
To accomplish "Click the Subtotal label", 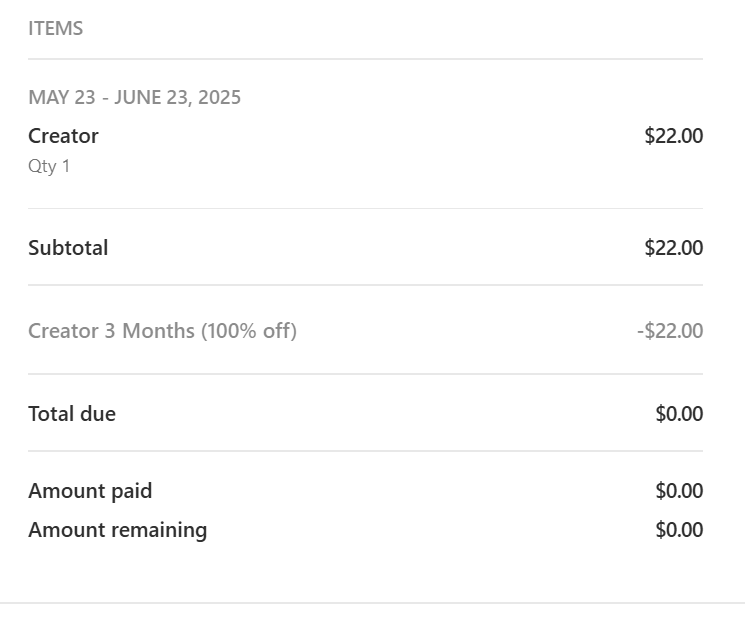I will click(68, 248).
